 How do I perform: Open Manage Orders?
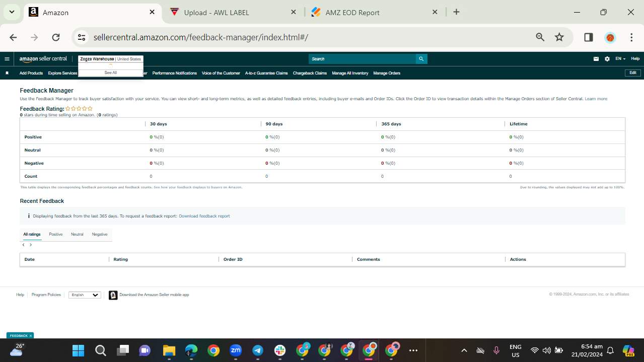(387, 73)
